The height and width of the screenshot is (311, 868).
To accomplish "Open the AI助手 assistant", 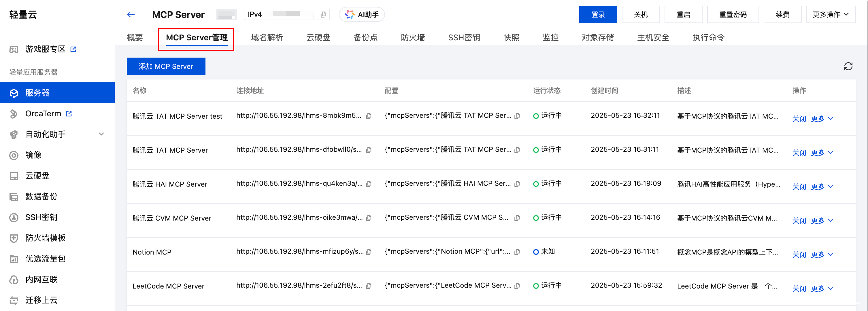I will tap(362, 14).
